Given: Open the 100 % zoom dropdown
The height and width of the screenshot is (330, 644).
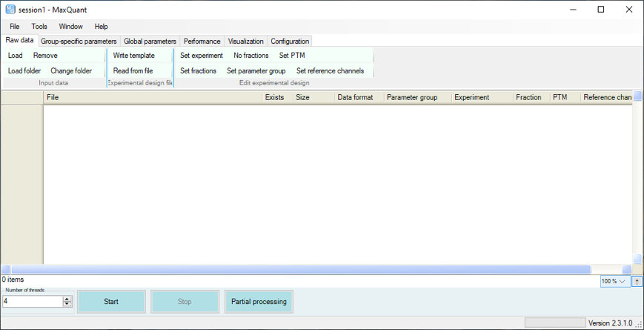Looking at the screenshot, I should pyautogui.click(x=614, y=281).
